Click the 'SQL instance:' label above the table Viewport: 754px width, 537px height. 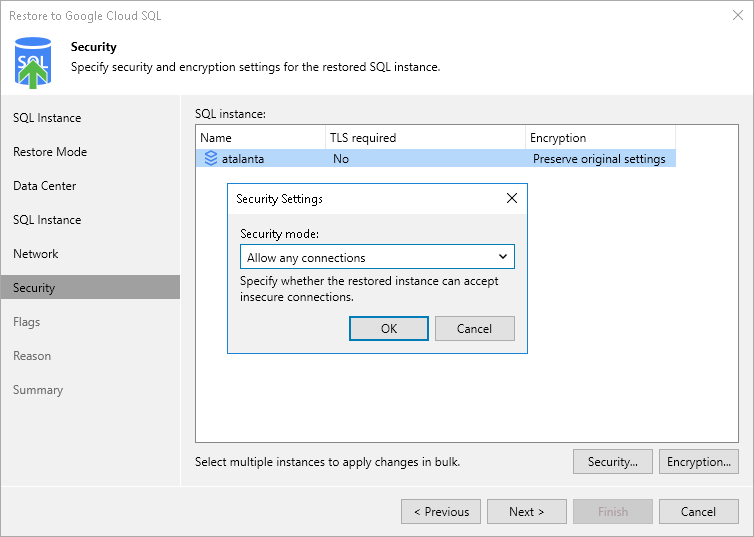point(230,114)
